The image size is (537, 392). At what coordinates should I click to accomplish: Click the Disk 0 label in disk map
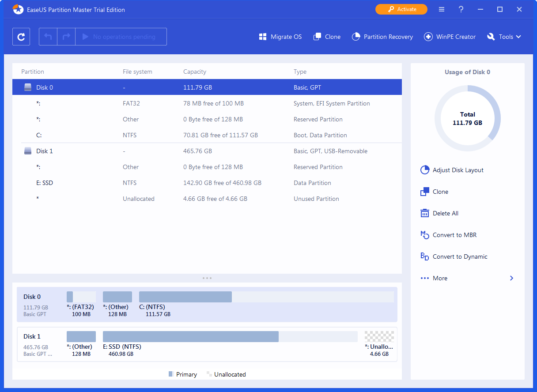[32, 297]
